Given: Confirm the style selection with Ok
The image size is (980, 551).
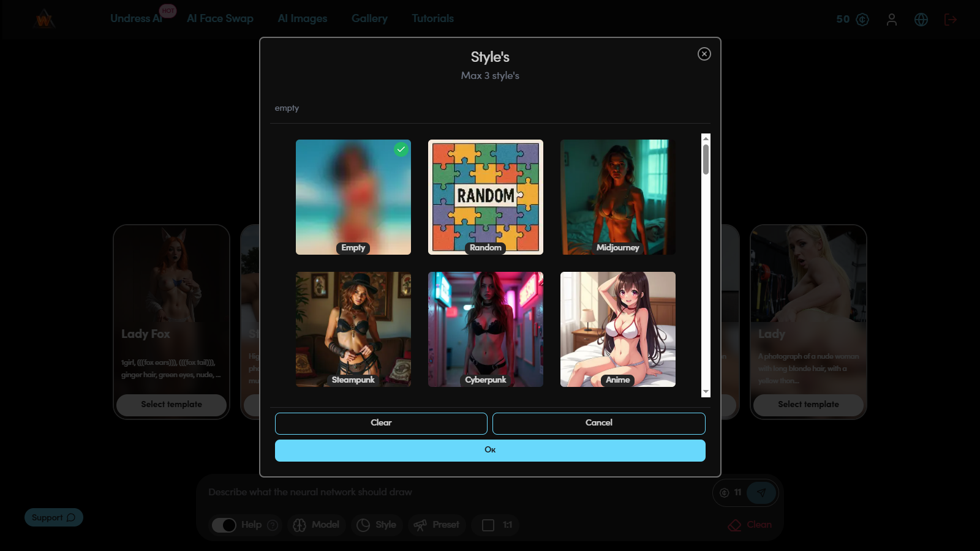Looking at the screenshot, I should pos(490,450).
